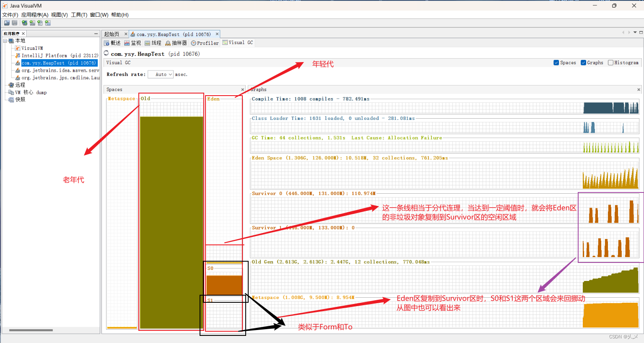Open the 视图(V) menu
The height and width of the screenshot is (343, 644).
[60, 15]
